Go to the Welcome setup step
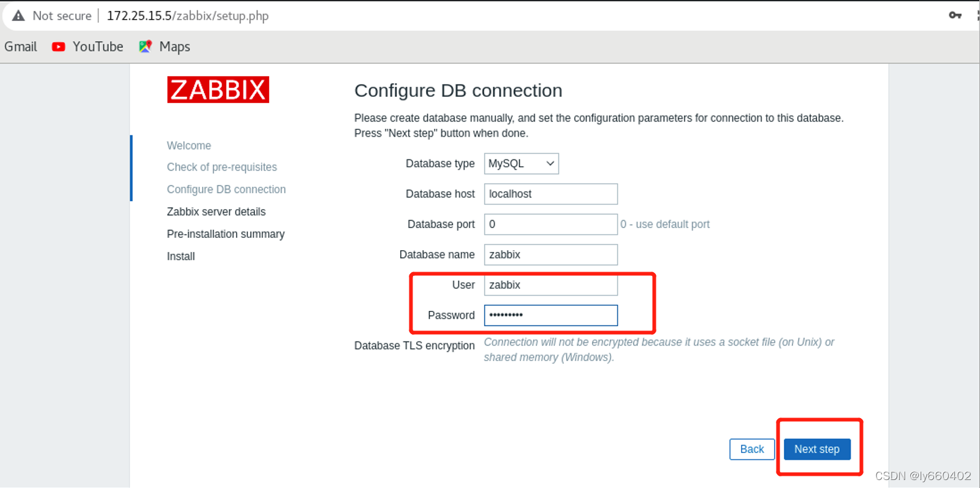Viewport: 980px width, 488px height. pyautogui.click(x=189, y=145)
